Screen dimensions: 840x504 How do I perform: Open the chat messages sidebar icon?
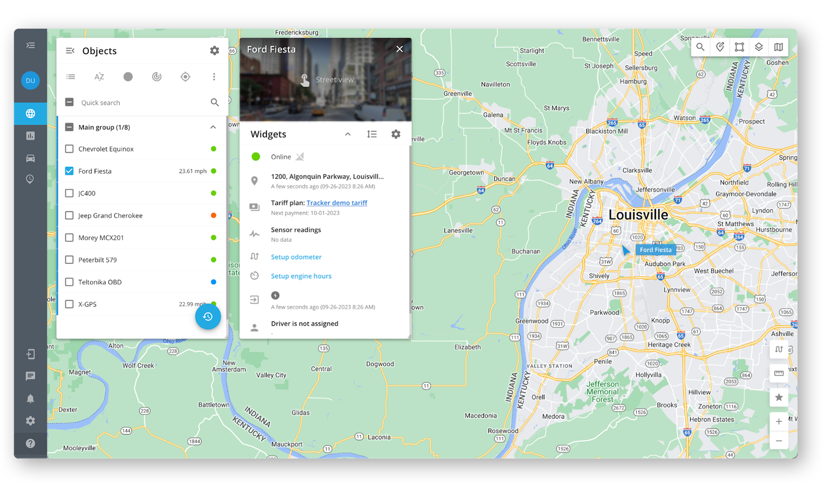[x=31, y=376]
